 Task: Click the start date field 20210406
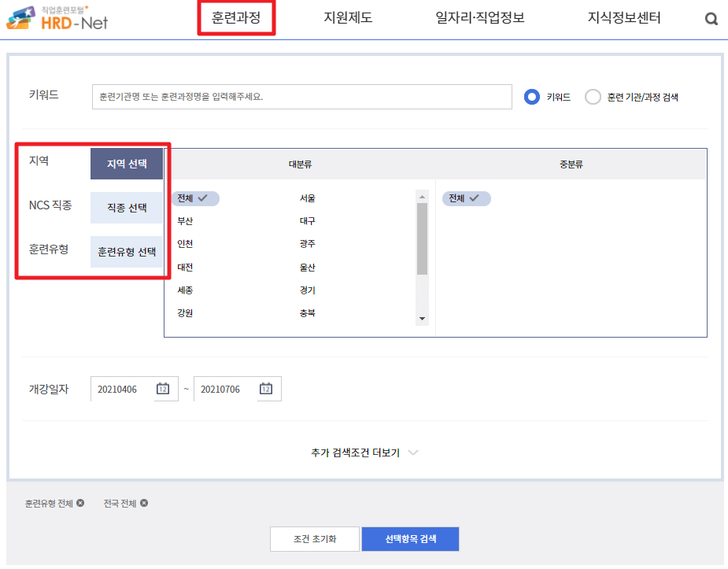pos(135,389)
